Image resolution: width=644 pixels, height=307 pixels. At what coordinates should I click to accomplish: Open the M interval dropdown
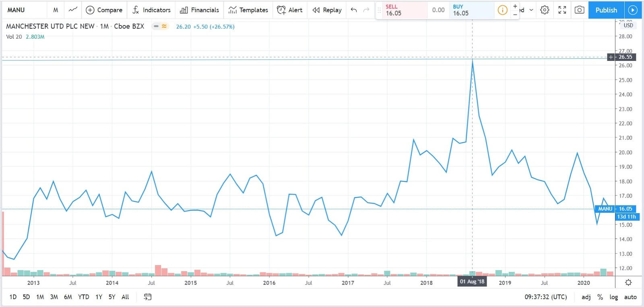click(x=56, y=10)
